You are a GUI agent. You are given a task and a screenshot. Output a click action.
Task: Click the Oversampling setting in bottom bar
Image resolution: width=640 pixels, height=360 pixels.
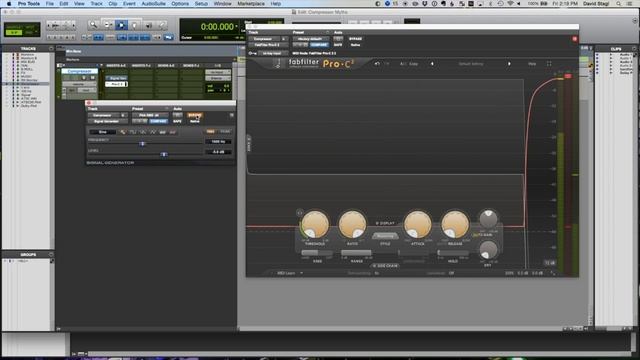pos(363,273)
